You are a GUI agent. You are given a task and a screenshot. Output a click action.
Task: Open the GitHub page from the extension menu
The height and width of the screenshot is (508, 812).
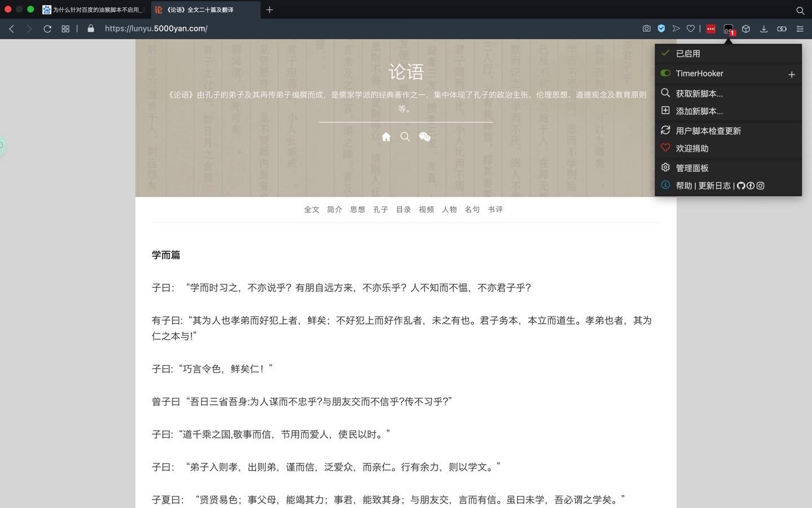pos(741,185)
